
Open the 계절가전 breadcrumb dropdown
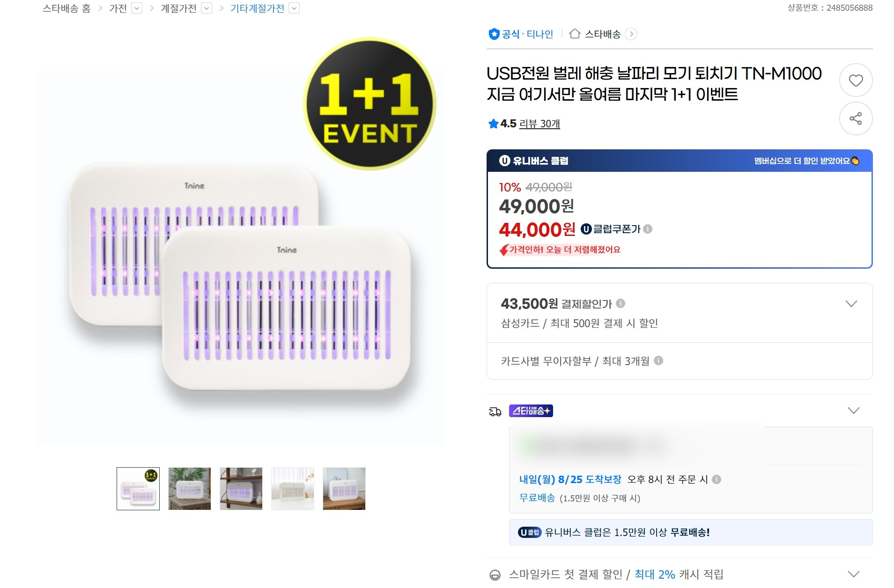[x=207, y=8]
